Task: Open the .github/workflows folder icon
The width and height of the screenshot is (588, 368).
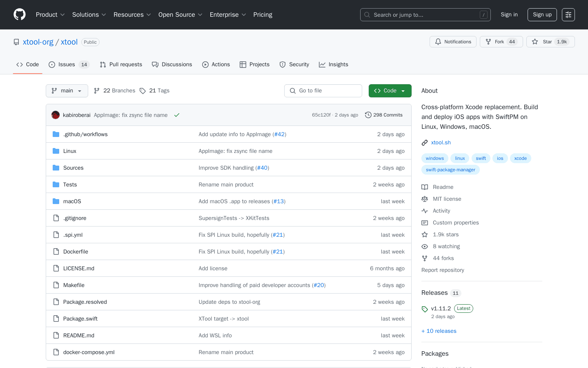Action: coord(56,134)
